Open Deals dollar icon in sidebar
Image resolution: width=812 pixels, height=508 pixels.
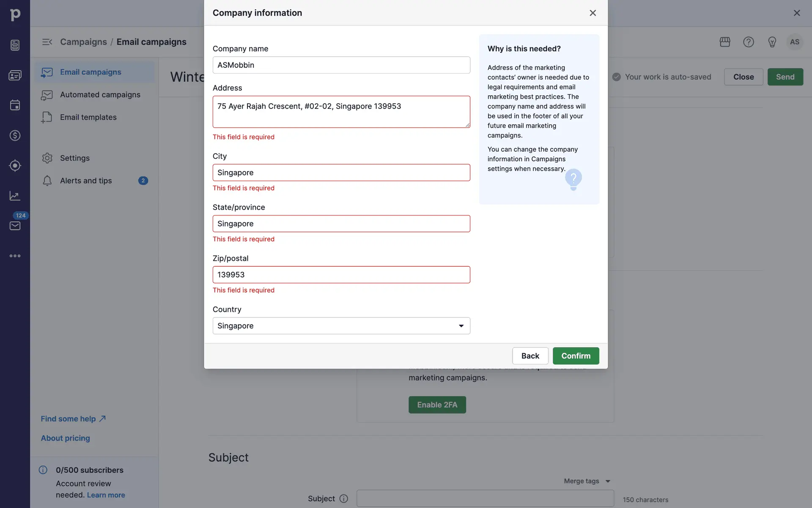(15, 135)
